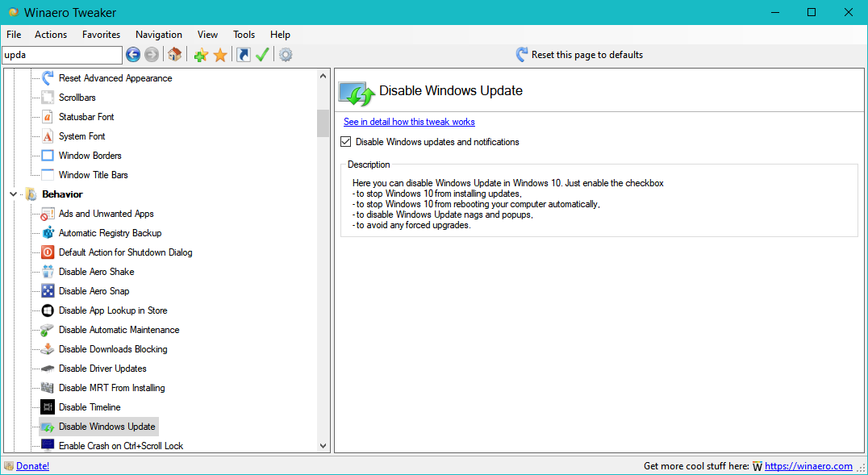Open settings gear icon in the toolbar

click(286, 54)
